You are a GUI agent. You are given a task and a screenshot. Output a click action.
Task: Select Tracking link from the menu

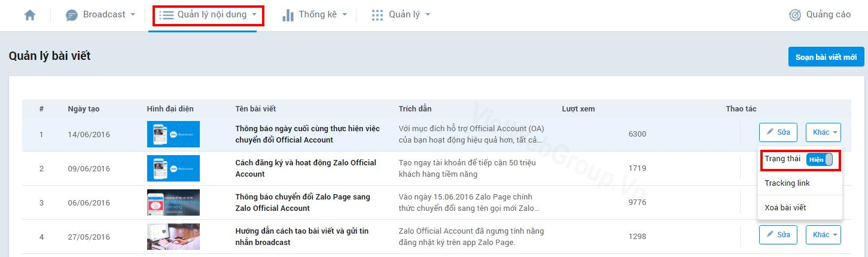pyautogui.click(x=787, y=183)
